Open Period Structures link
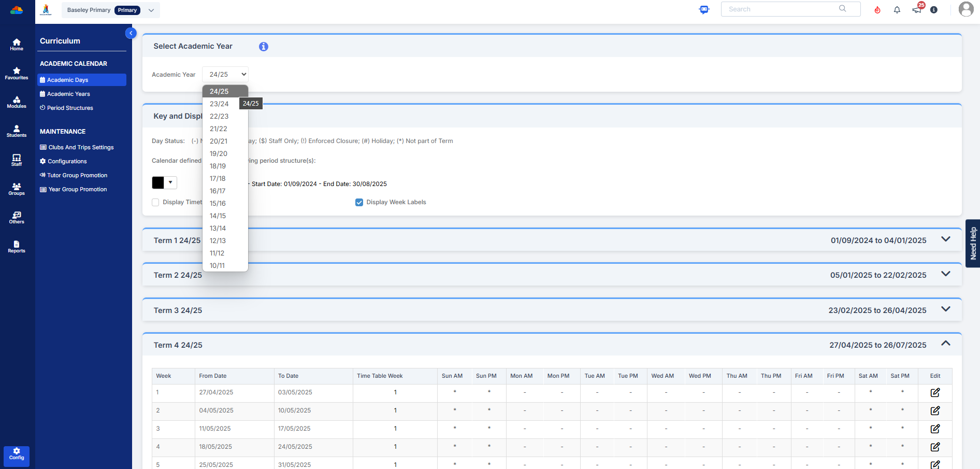Viewport: 980px width, 469px height. click(70, 108)
